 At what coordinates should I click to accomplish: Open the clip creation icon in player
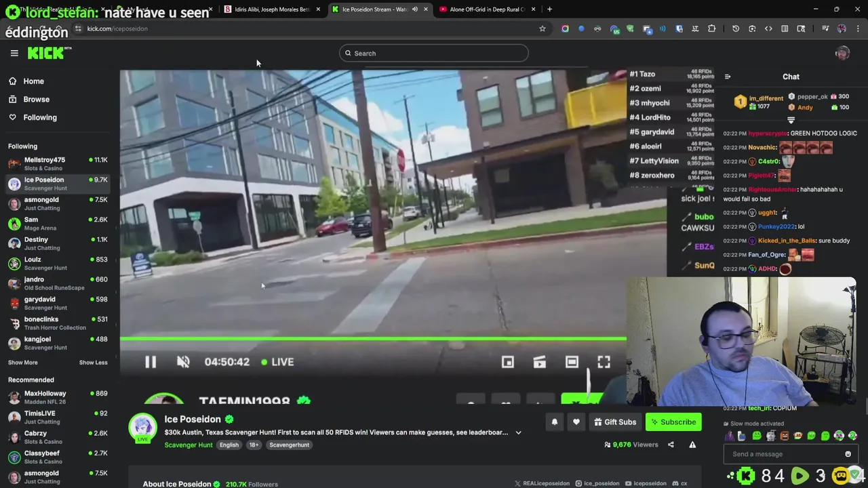point(540,362)
